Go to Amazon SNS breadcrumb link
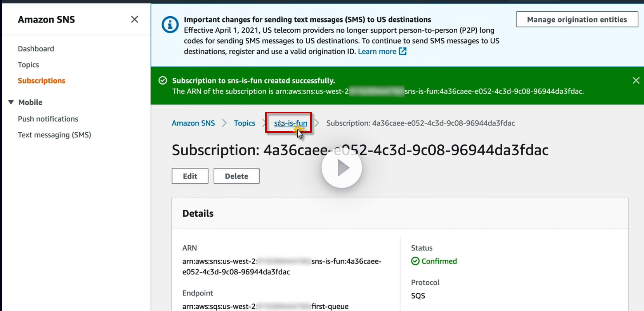 193,123
